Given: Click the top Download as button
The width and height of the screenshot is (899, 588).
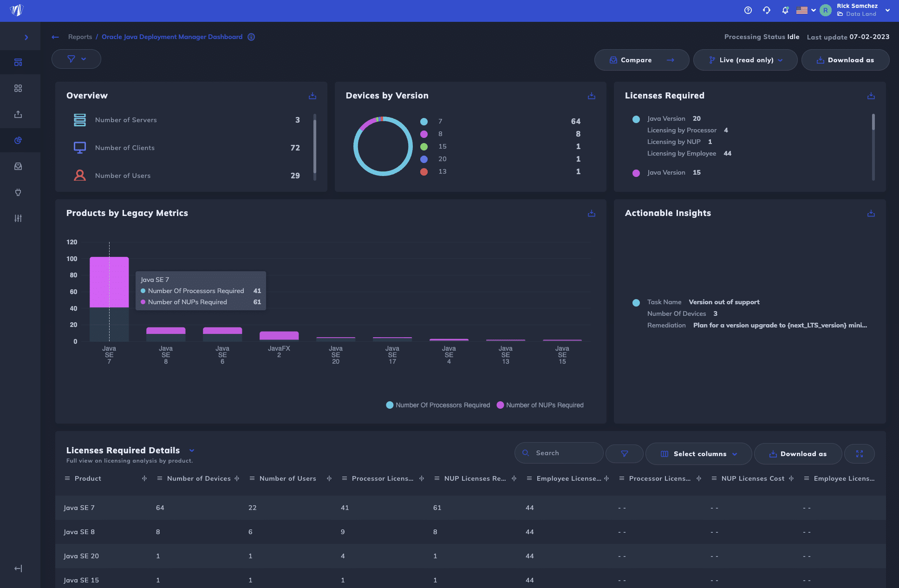Looking at the screenshot, I should coord(846,60).
